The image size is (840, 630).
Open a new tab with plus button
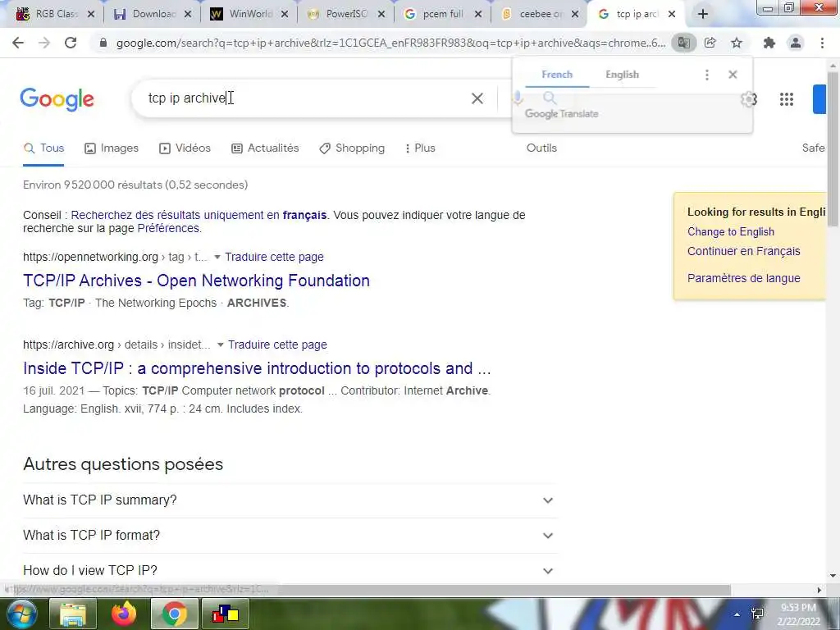[703, 14]
